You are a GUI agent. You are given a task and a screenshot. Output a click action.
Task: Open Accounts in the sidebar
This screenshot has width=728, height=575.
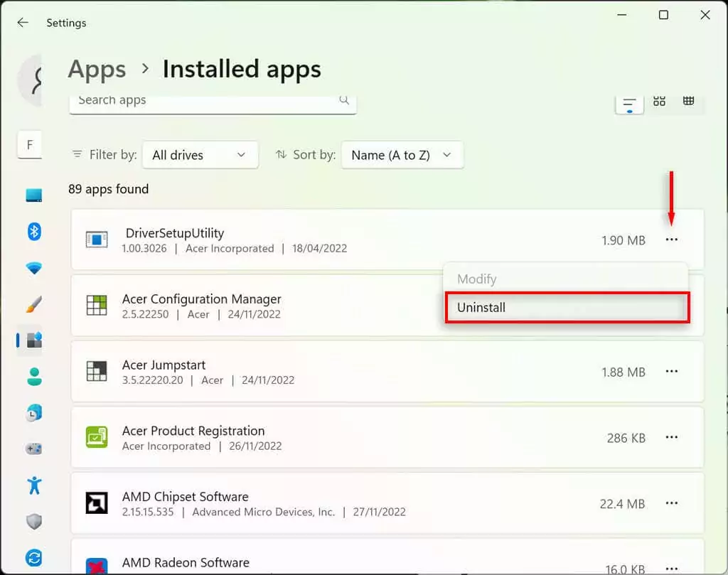point(34,377)
